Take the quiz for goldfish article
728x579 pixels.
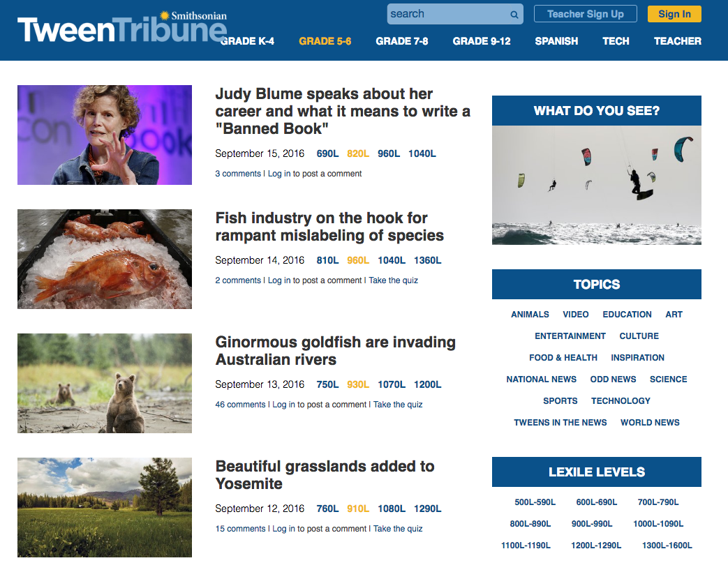(398, 405)
